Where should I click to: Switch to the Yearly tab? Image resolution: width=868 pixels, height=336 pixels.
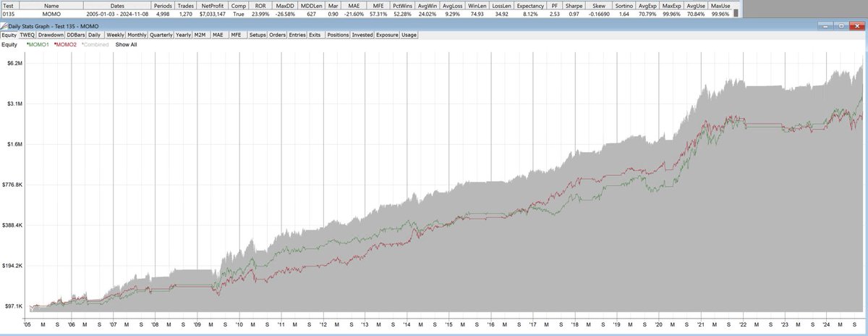184,34
